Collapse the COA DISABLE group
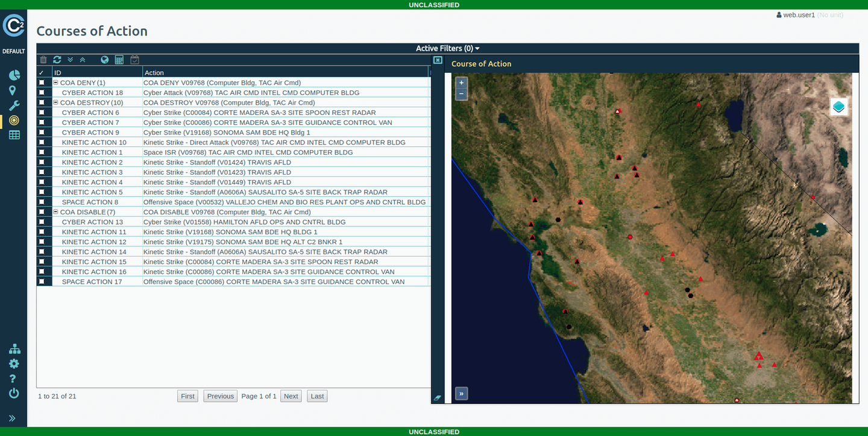 point(56,212)
